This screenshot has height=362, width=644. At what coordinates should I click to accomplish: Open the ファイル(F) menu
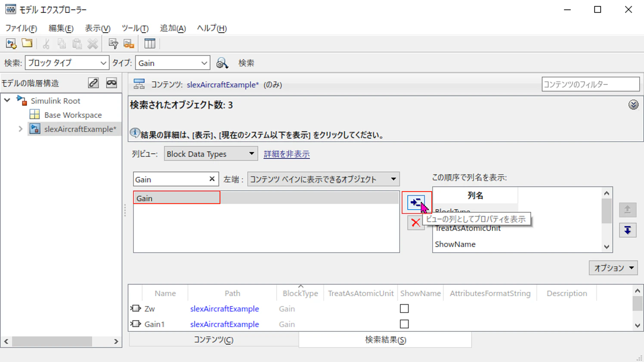point(21,28)
